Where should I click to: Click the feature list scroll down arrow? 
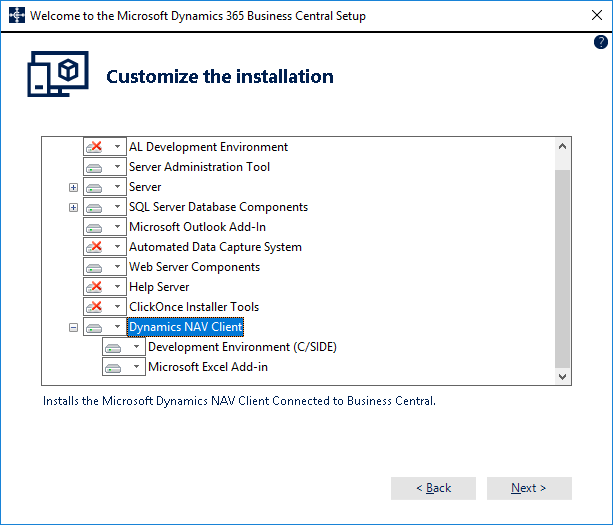pos(563,377)
